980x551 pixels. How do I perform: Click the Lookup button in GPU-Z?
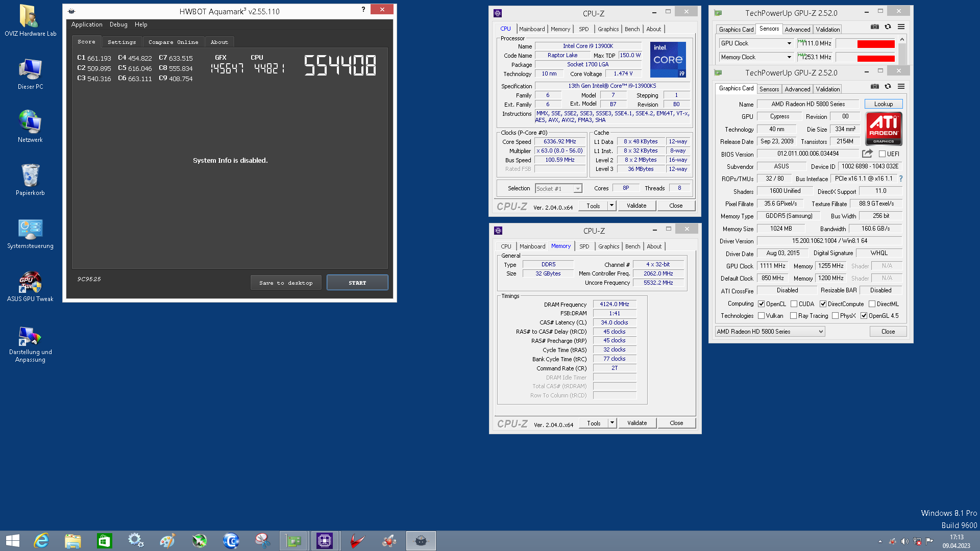[884, 104]
